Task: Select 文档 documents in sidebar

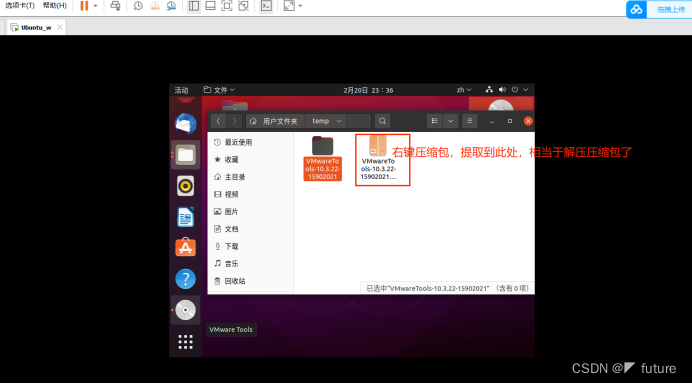Action: pos(250,229)
